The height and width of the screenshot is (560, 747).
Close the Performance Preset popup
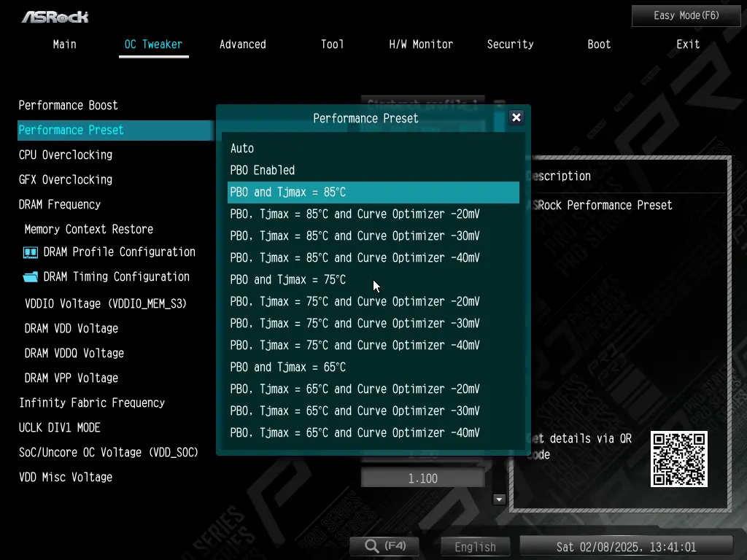[516, 117]
